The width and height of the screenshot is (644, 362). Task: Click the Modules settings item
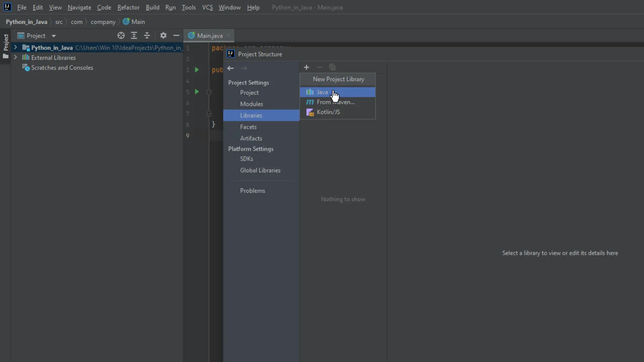pyautogui.click(x=252, y=104)
